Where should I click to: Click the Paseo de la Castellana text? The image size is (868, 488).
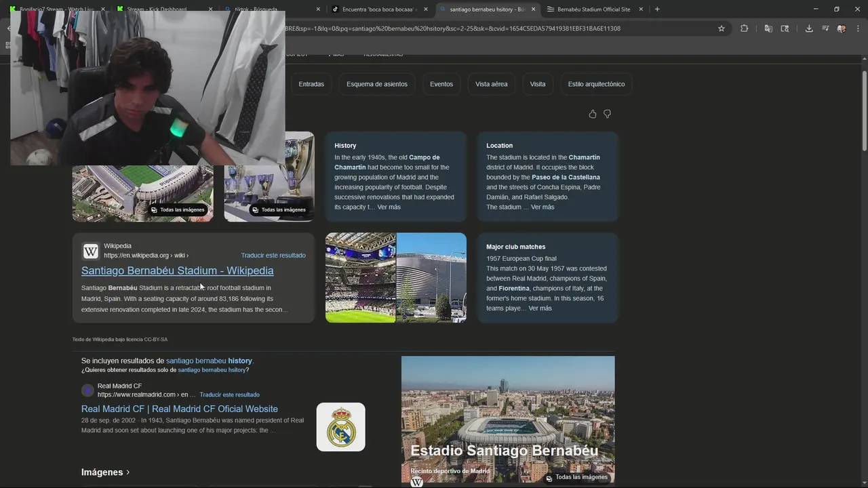566,178
